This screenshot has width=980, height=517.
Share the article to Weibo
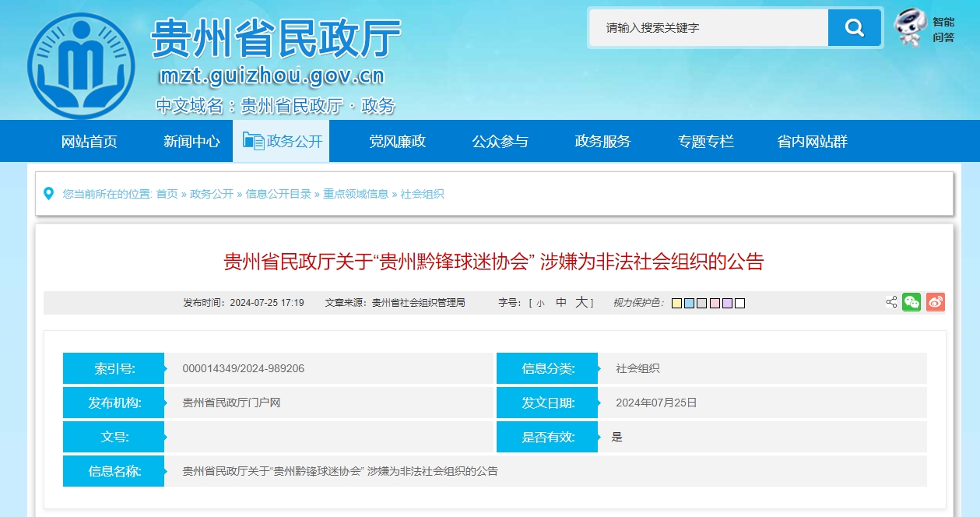(x=936, y=303)
